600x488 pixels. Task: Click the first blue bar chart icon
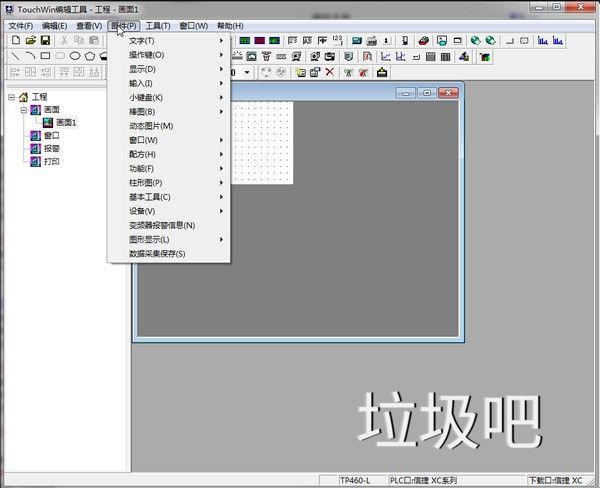point(543,41)
